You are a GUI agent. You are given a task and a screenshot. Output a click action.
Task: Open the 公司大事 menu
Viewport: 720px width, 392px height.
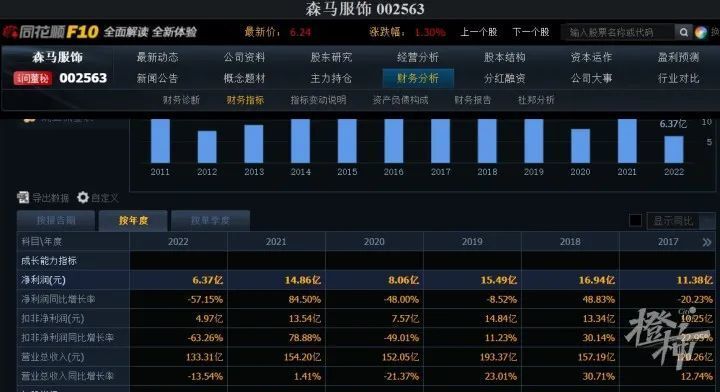[591, 78]
